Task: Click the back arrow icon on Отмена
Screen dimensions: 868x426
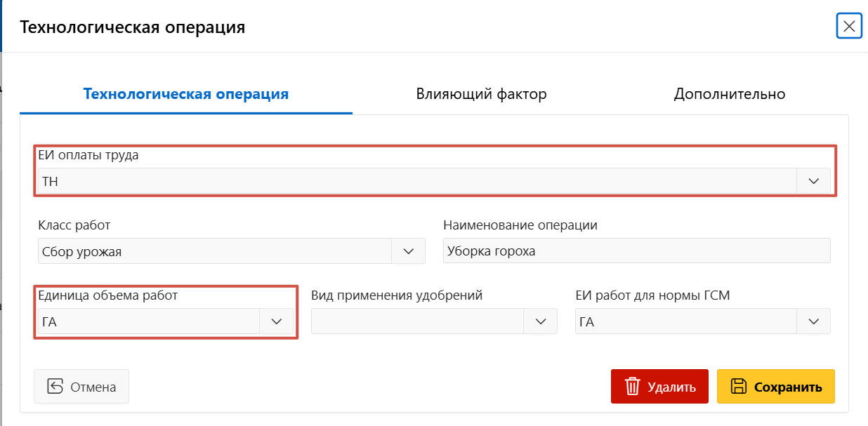Action: pyautogui.click(x=55, y=387)
